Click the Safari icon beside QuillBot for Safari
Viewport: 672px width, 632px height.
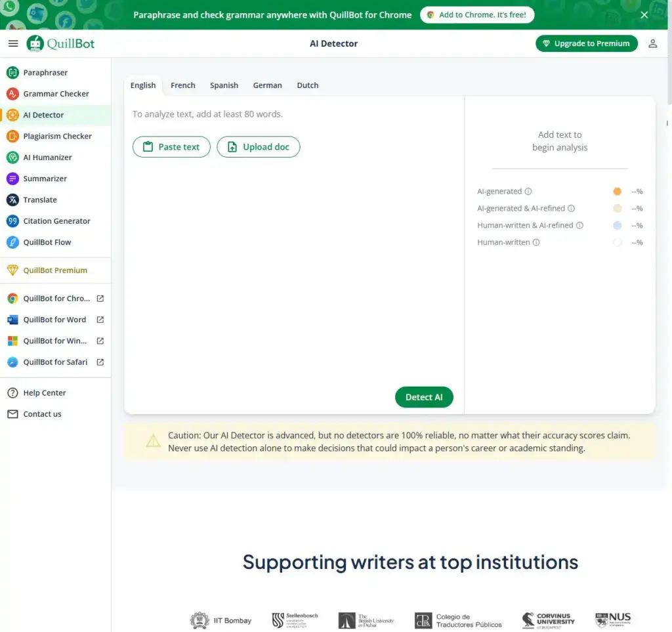13,362
